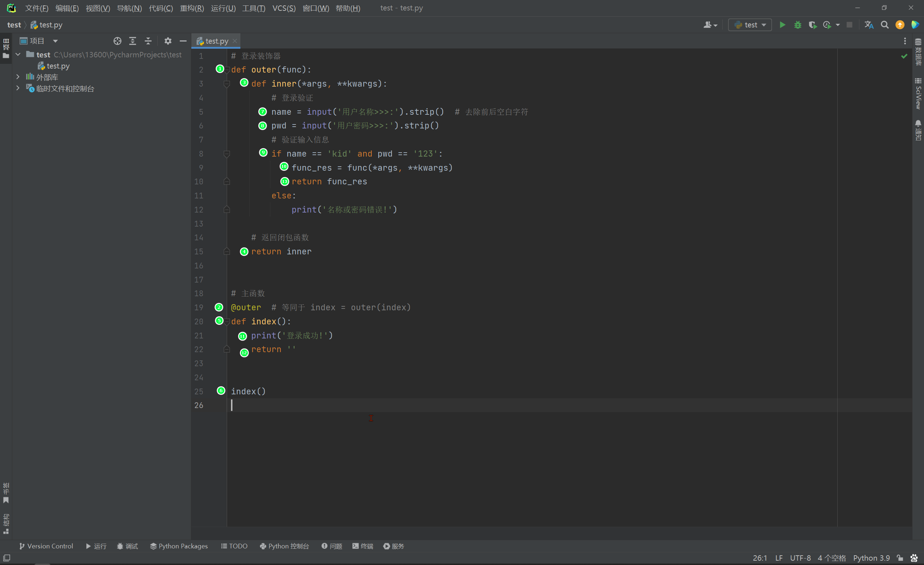Click the 26:1 cursor position indicator
924x565 pixels.
760,558
